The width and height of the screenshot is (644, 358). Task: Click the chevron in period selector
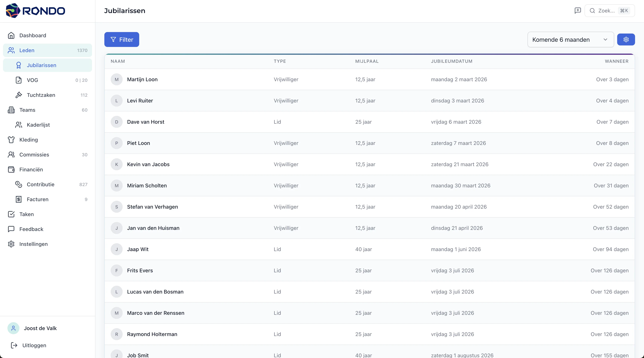click(x=605, y=39)
